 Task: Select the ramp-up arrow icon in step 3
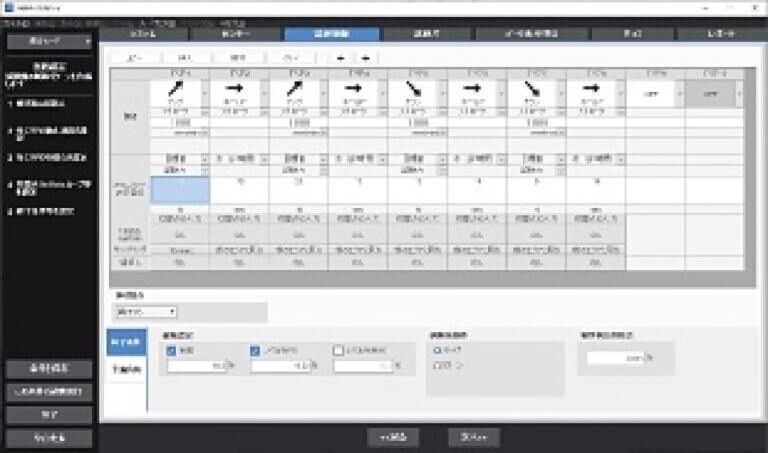click(295, 90)
